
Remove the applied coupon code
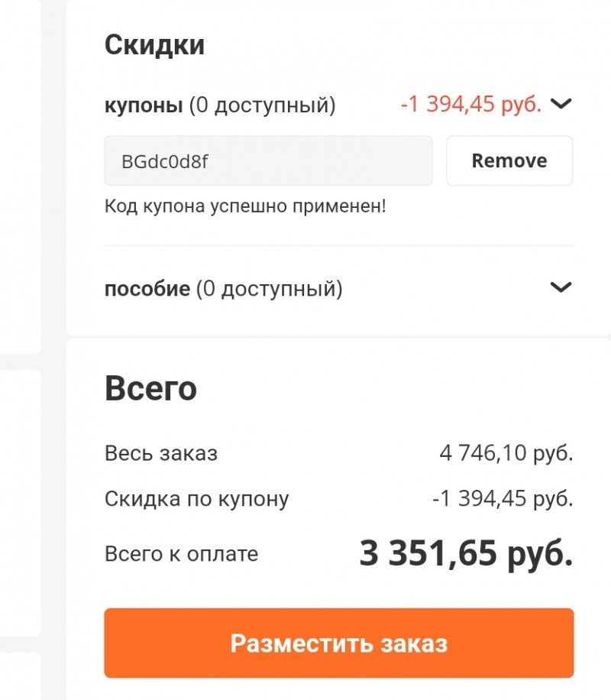509,160
